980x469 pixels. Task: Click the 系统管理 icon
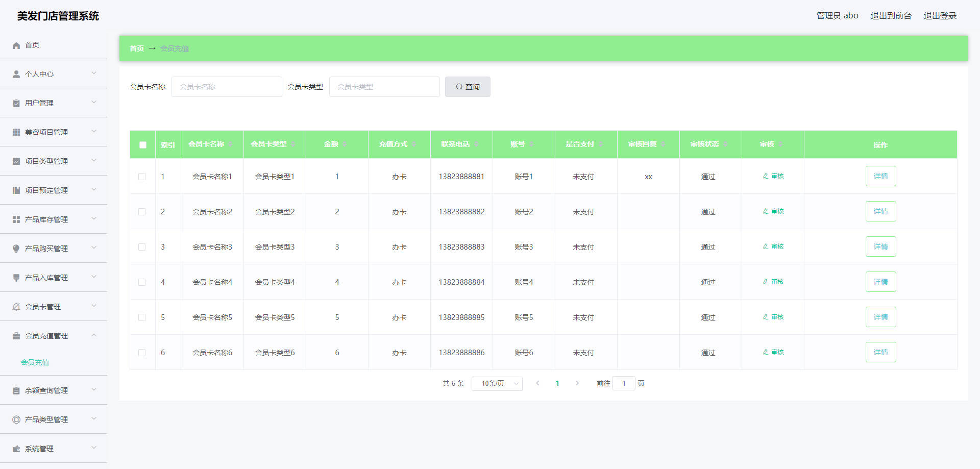16,449
